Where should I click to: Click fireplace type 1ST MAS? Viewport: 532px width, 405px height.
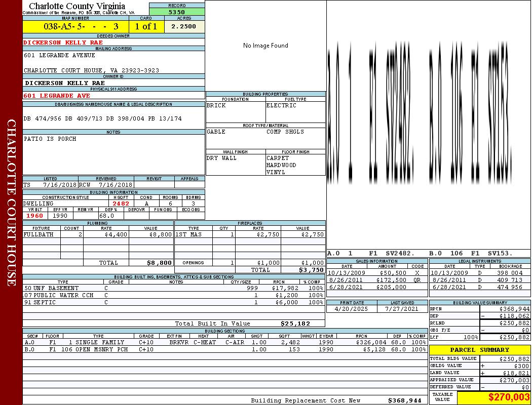(x=188, y=234)
